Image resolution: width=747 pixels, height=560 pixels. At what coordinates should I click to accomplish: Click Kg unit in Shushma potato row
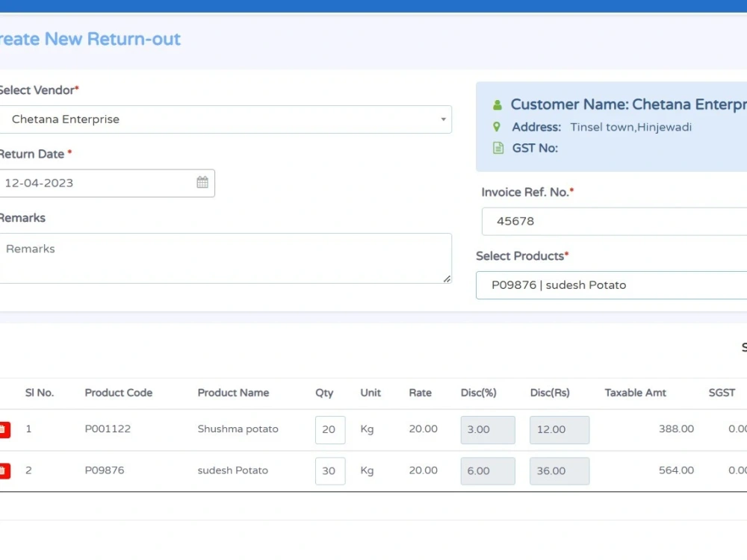(x=367, y=429)
